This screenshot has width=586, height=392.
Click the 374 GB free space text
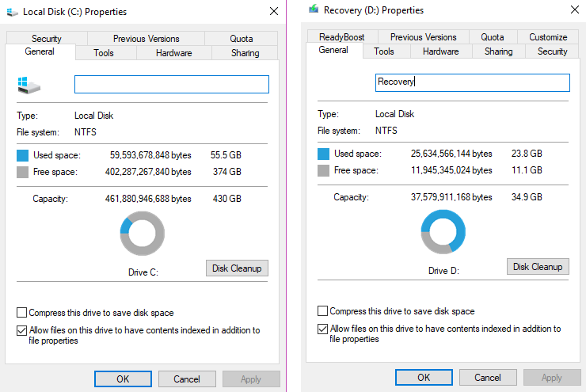226,172
